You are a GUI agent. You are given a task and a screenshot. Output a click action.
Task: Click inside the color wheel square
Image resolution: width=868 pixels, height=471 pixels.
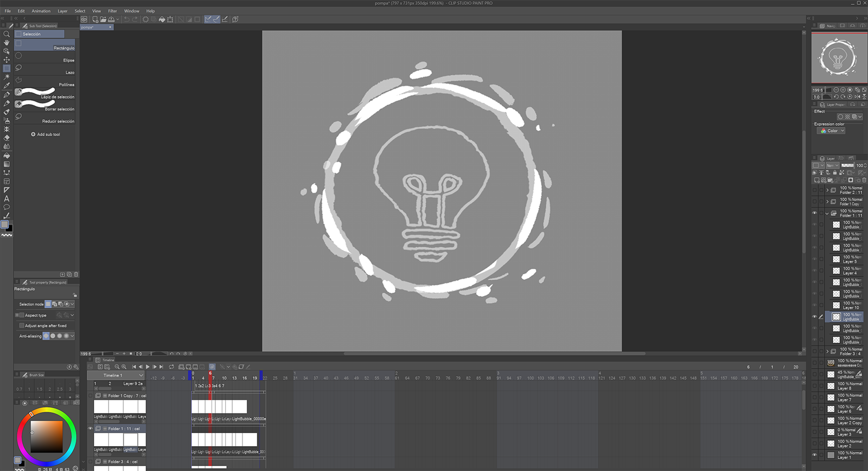point(46,436)
